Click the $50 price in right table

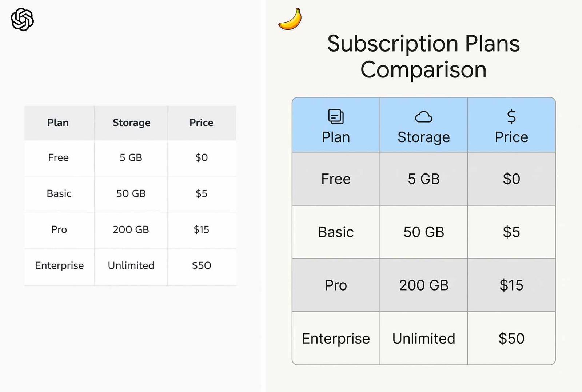[511, 339]
